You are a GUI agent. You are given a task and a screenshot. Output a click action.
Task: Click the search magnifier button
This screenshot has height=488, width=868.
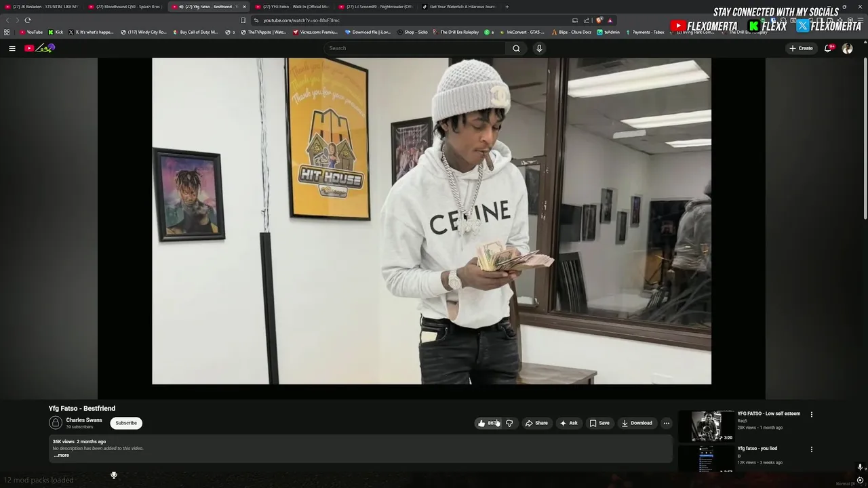click(x=516, y=48)
